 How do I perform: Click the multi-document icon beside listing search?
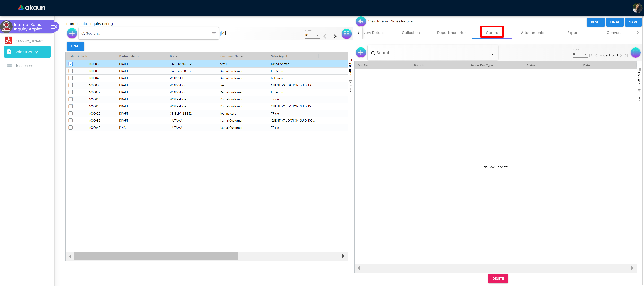coord(223,34)
